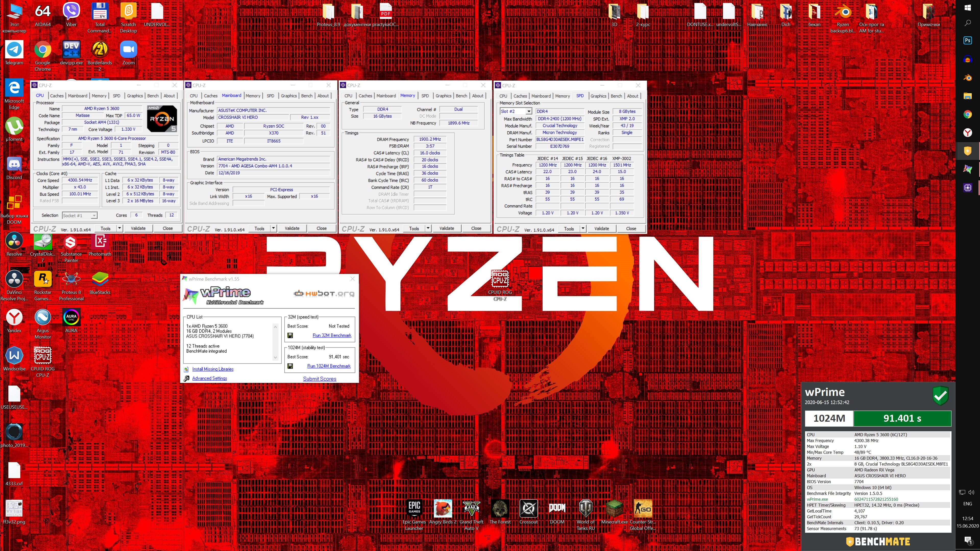This screenshot has height=551, width=980.
Task: Click Run 32M Benchmark link
Action: [332, 335]
